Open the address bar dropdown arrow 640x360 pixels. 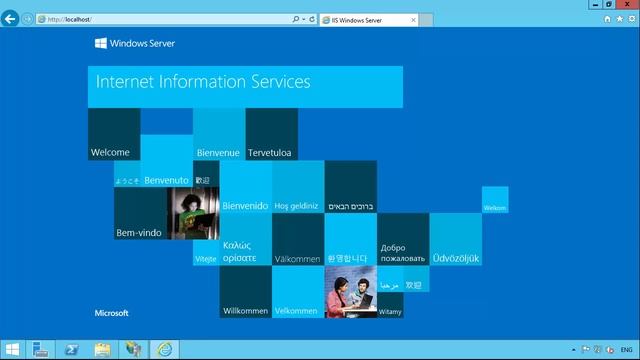304,19
